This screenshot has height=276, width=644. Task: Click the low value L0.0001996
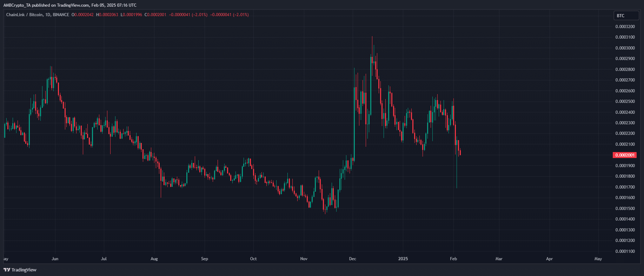tap(131, 15)
